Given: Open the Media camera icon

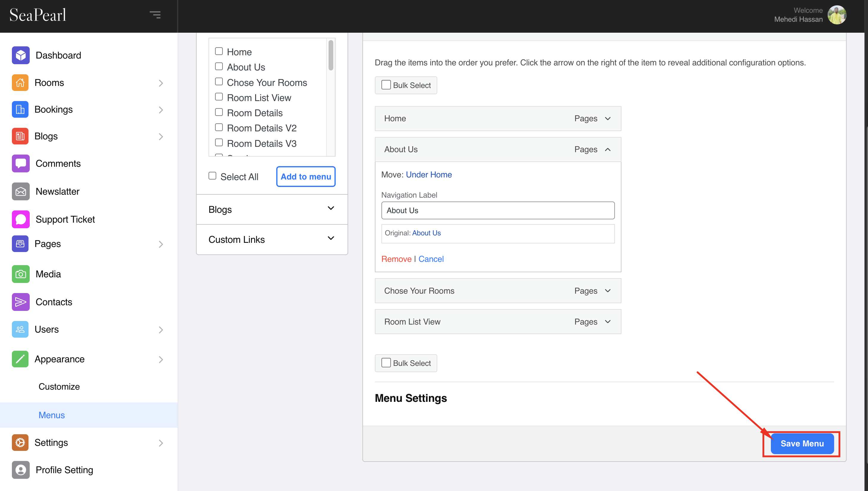Looking at the screenshot, I should 20,274.
